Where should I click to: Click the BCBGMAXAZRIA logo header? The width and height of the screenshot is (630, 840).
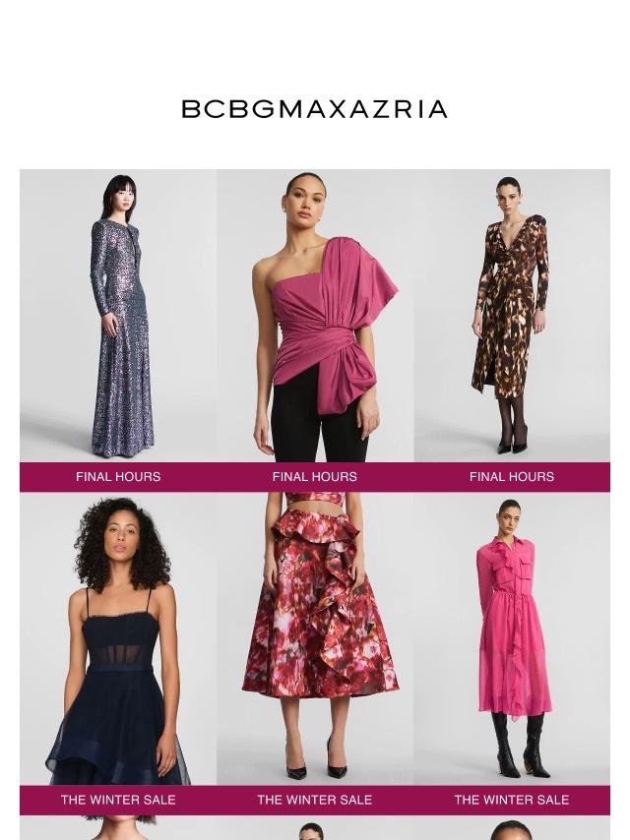click(x=315, y=109)
